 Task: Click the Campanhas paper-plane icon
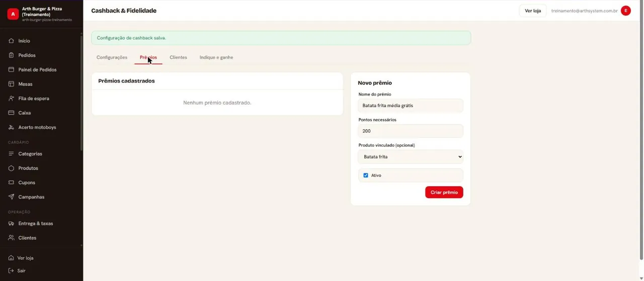coord(11,197)
